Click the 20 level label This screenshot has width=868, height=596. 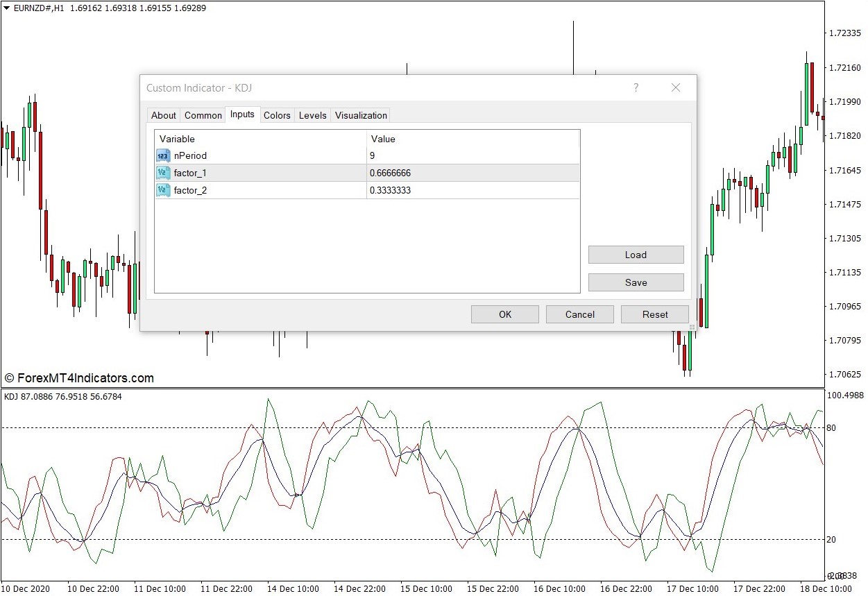pyautogui.click(x=831, y=540)
